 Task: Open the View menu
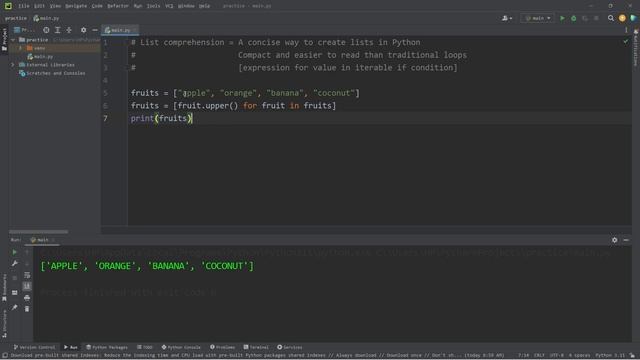click(55, 6)
